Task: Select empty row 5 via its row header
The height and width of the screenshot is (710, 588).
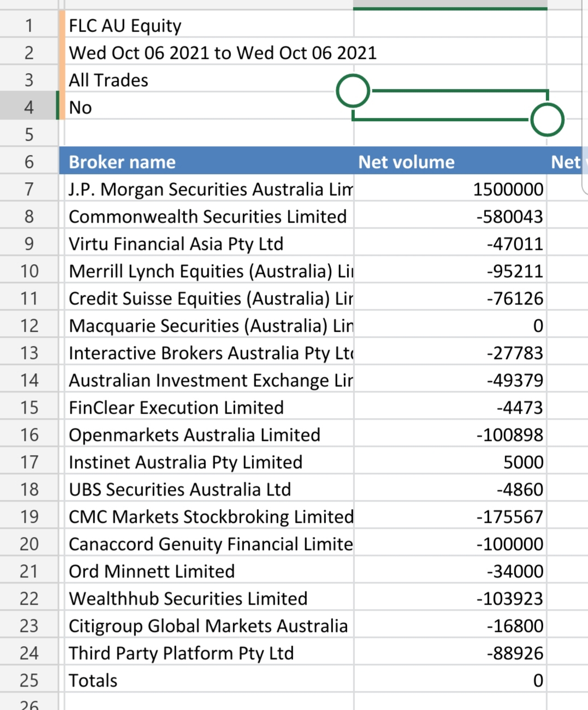Action: (x=29, y=134)
